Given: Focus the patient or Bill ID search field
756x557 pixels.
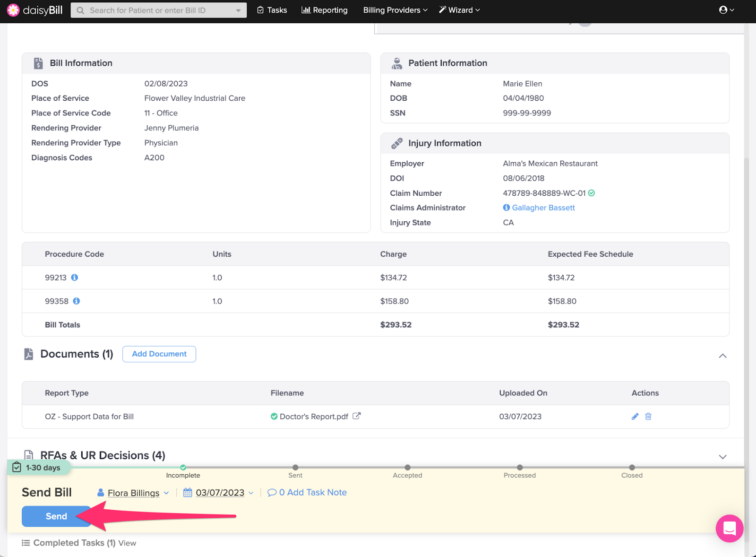Looking at the screenshot, I should click(159, 10).
